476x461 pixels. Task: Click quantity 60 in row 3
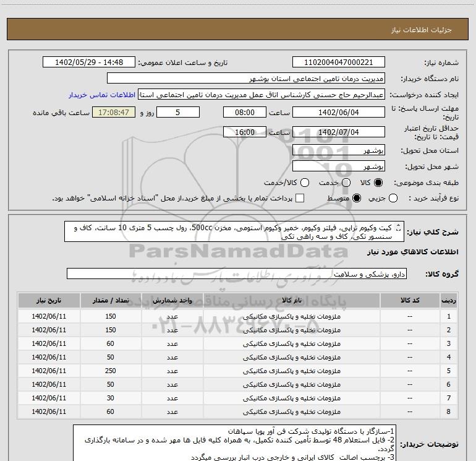111,343
